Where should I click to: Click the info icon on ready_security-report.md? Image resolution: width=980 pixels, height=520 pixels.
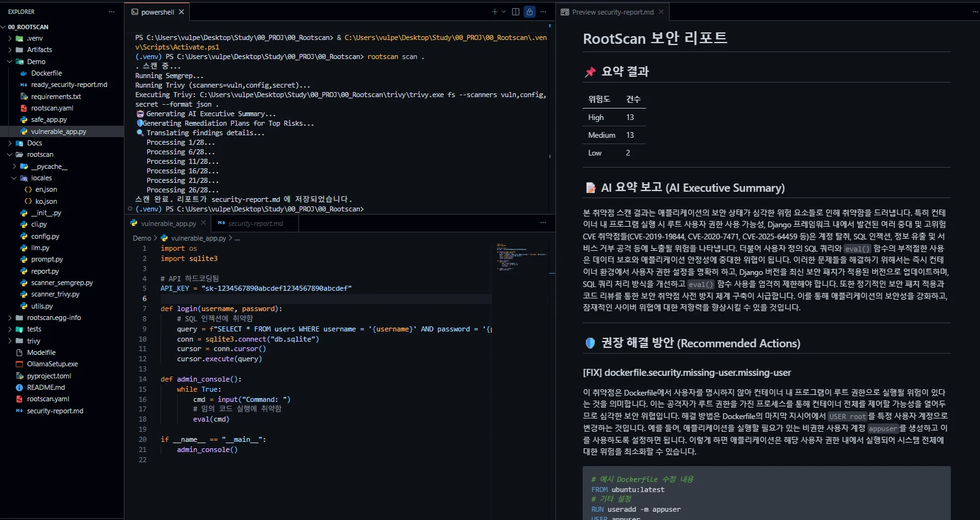click(x=23, y=84)
